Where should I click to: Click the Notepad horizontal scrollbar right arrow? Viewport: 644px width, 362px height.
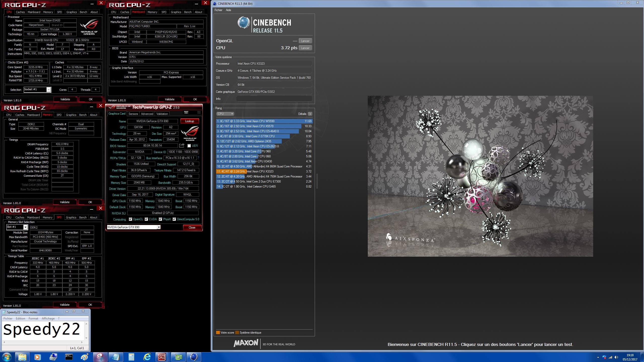click(82, 342)
